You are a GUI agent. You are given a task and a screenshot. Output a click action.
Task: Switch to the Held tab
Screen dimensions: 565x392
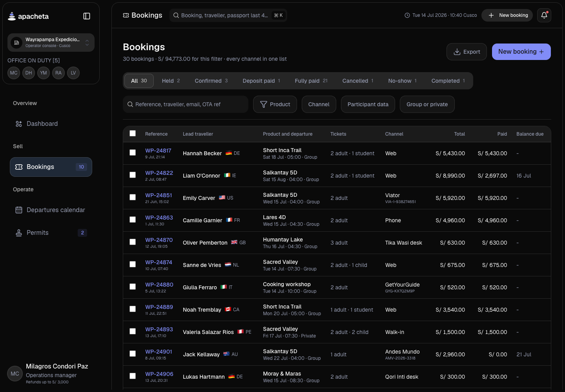click(171, 81)
